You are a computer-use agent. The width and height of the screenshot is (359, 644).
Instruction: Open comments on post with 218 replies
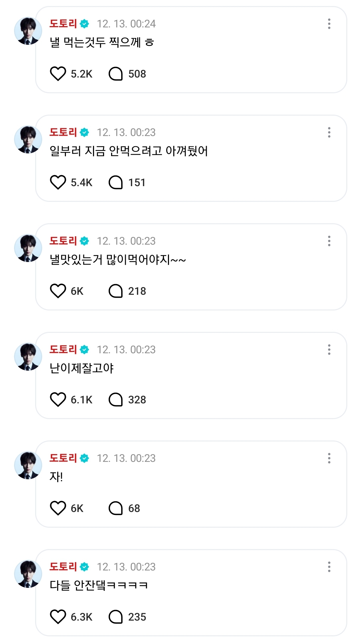point(116,291)
